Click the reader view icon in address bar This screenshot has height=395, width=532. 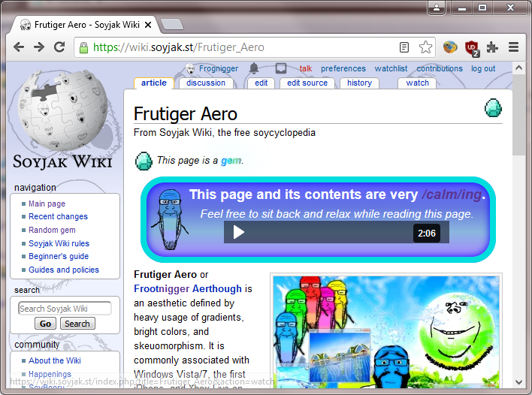point(404,47)
